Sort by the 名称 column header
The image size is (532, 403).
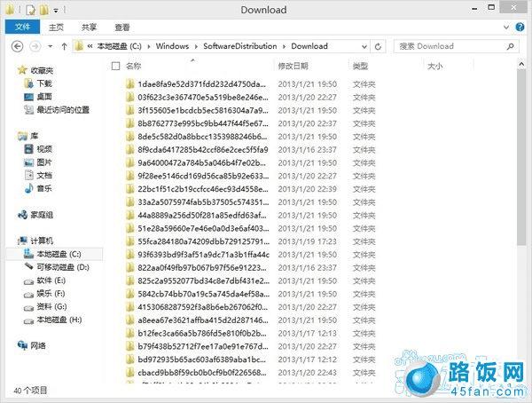tap(133, 66)
